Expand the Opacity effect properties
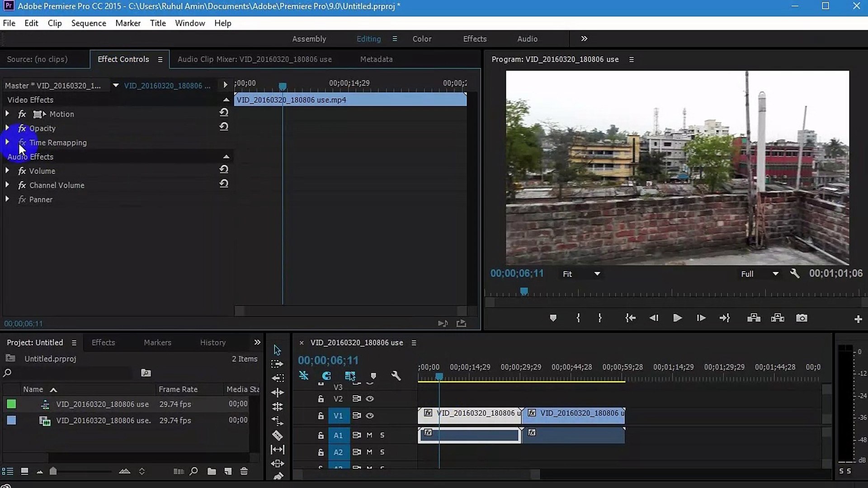Screen dimensions: 868x488 pyautogui.click(x=7, y=128)
